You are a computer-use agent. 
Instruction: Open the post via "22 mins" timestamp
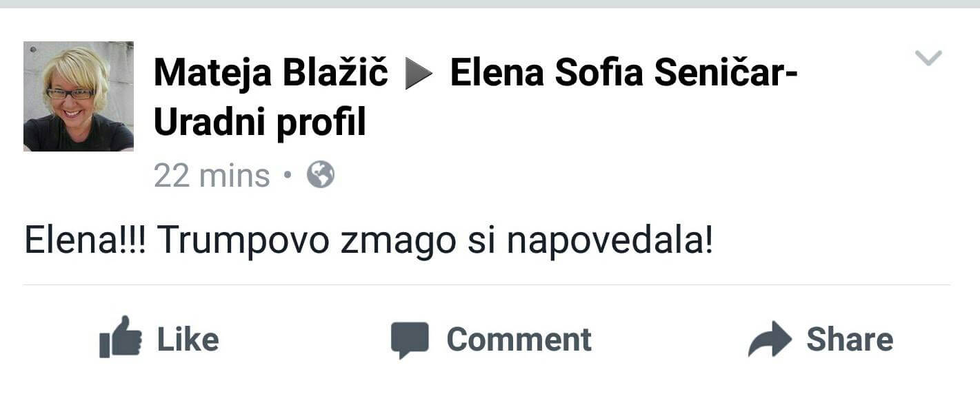(212, 176)
